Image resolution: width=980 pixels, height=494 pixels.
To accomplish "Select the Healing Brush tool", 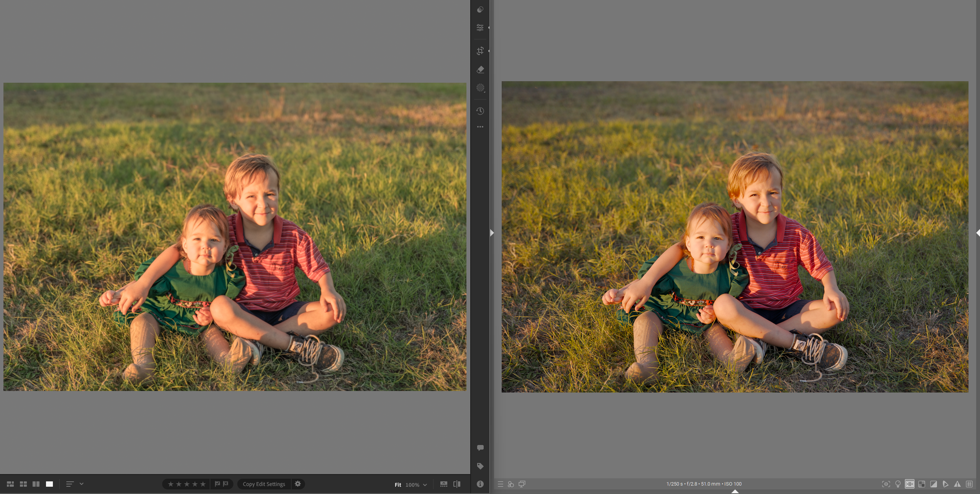I will pyautogui.click(x=480, y=70).
